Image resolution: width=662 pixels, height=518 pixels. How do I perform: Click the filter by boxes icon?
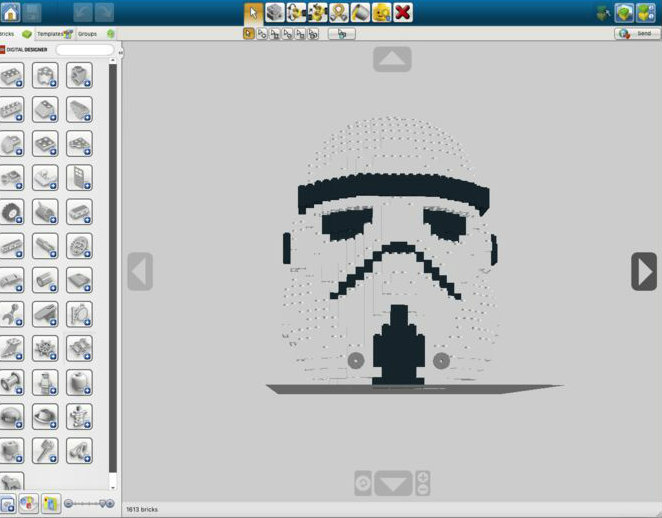click(50, 504)
